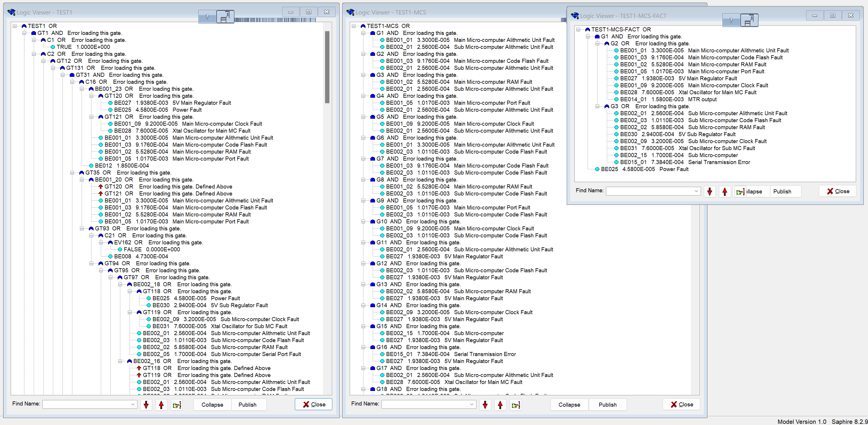
Task: Click Publish button in TEST1-MCS-FACT viewer
Action: 782,192
